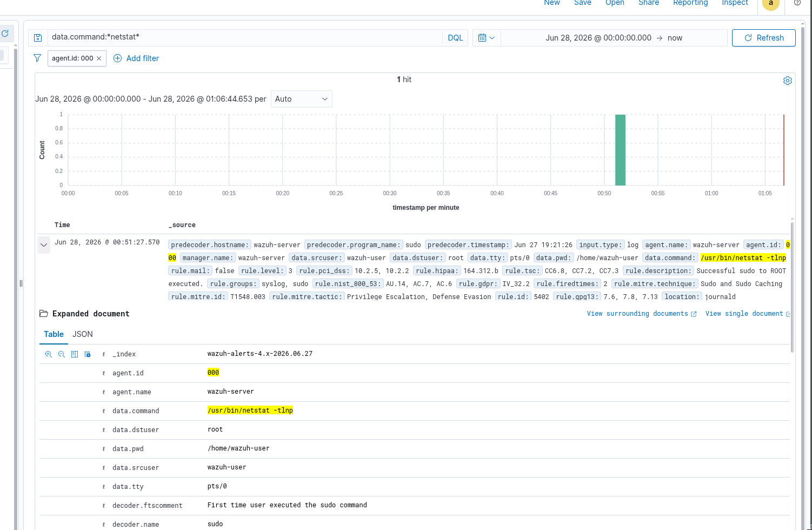The image size is (812, 530).
Task: Click the Refresh button
Action: click(763, 38)
